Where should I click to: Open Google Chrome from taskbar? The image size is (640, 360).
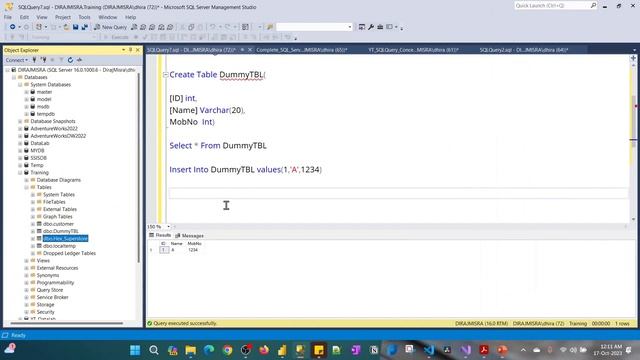click(227, 350)
